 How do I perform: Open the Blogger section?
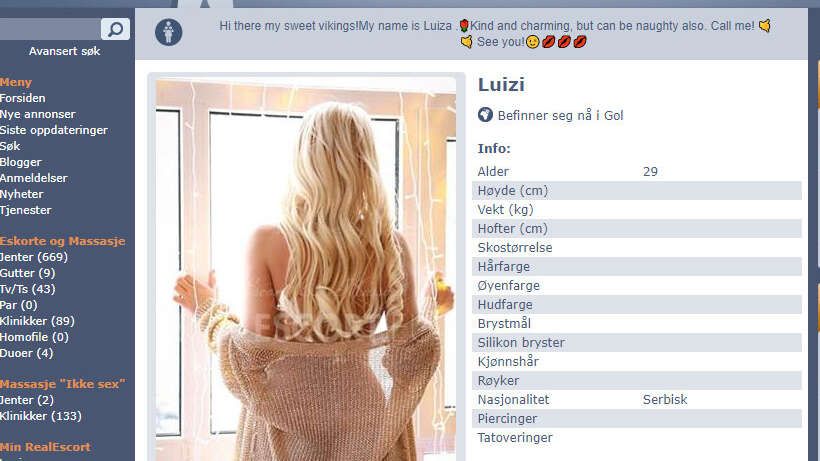(x=20, y=162)
